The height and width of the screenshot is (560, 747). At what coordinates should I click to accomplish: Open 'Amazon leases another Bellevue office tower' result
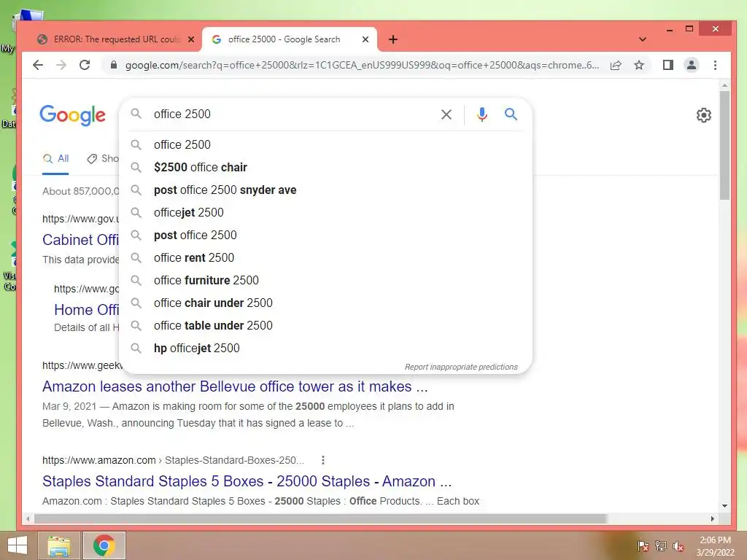[235, 386]
